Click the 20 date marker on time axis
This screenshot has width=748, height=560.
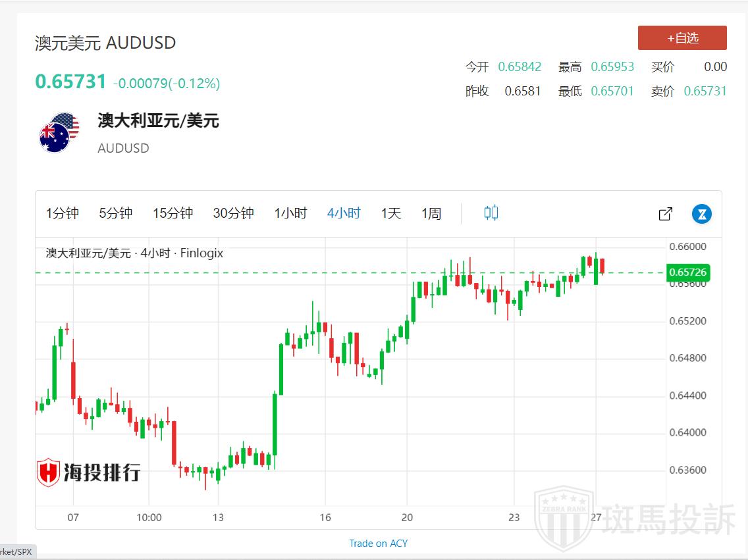coord(408,517)
